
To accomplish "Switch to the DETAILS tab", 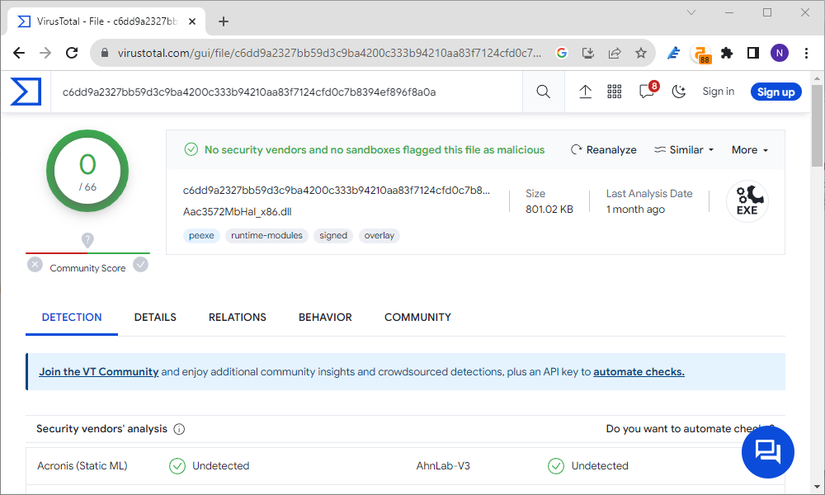I will coord(155,317).
